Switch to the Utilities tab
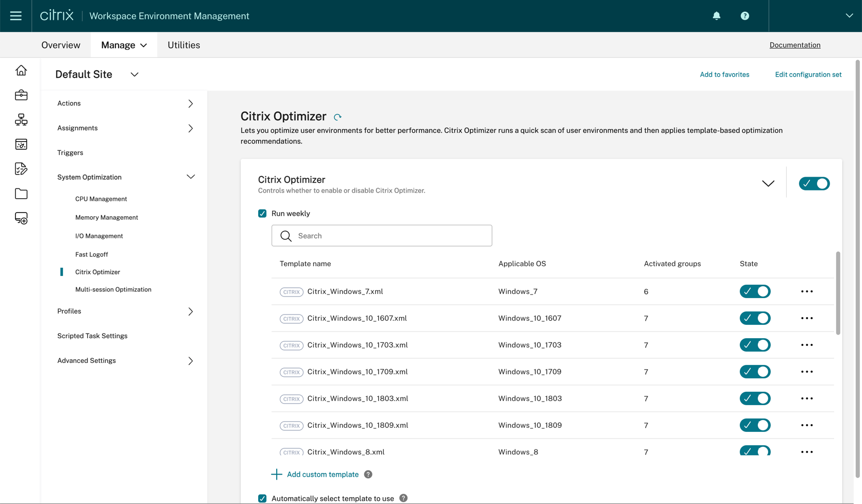 (x=183, y=45)
